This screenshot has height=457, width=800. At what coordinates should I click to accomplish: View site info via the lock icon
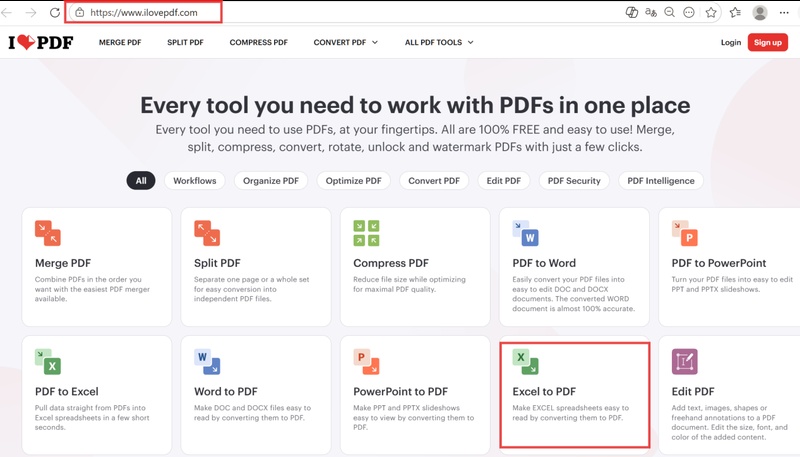[x=80, y=12]
